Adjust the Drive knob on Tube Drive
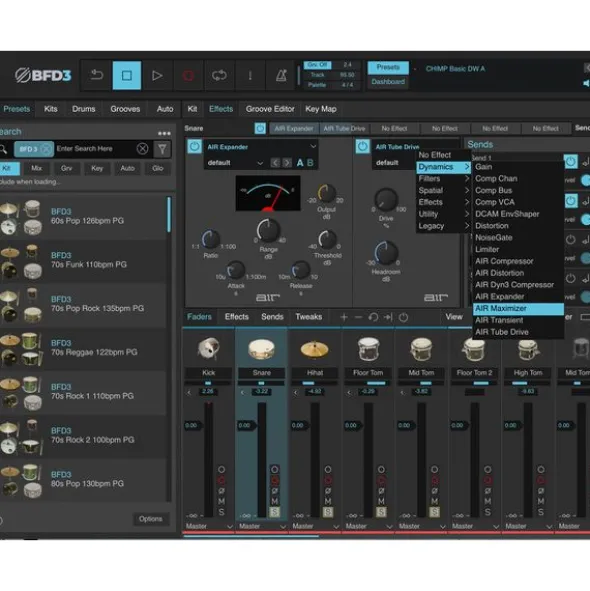 coord(386,200)
